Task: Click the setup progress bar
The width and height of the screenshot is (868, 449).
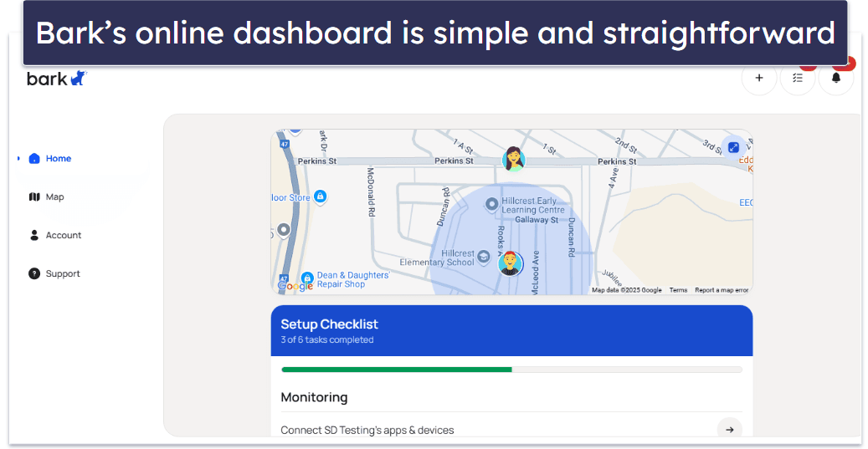Action: click(x=511, y=370)
